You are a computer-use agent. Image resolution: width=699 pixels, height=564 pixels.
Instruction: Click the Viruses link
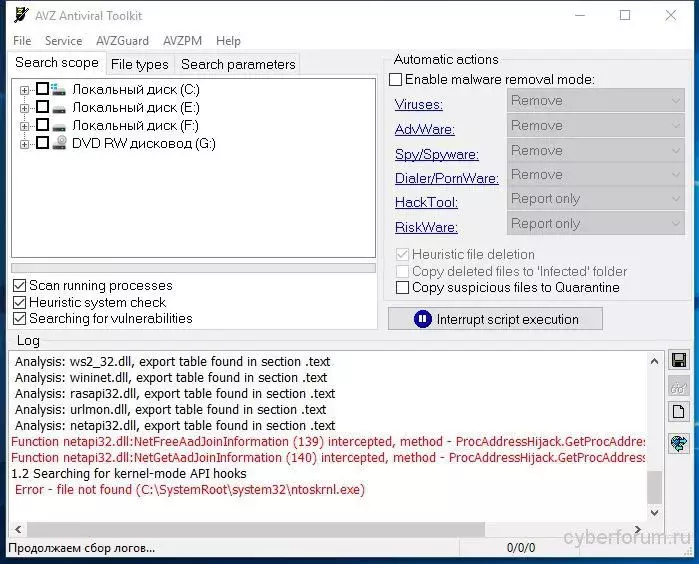(419, 104)
